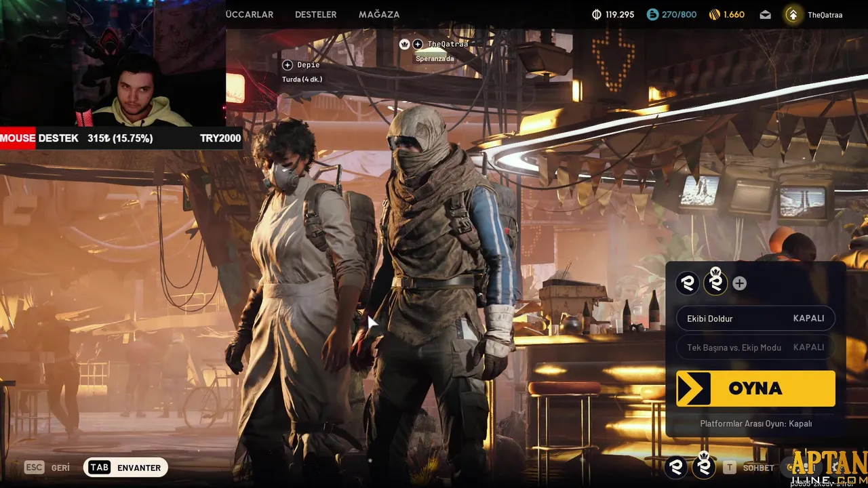Add a squad member with the plus button
This screenshot has width=868, height=488.
pos(739,283)
